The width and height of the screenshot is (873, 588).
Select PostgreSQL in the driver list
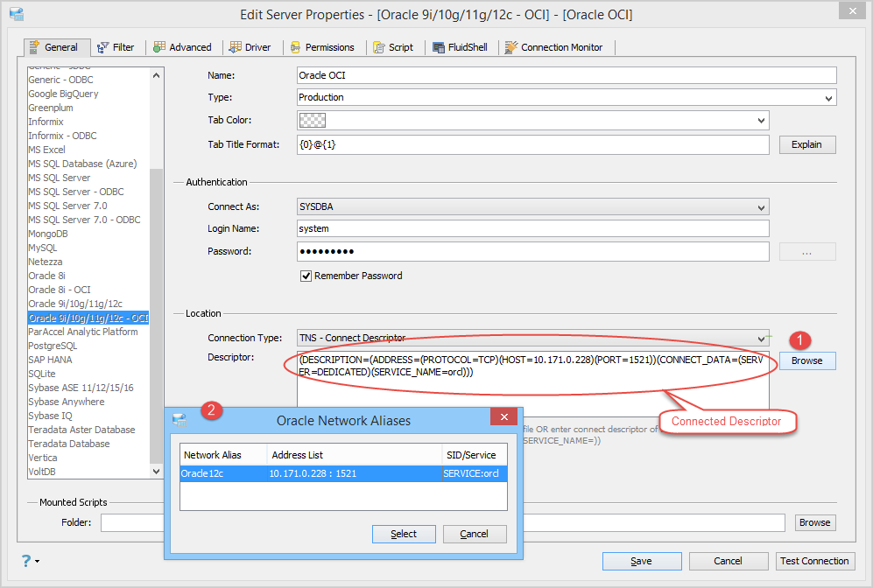53,346
